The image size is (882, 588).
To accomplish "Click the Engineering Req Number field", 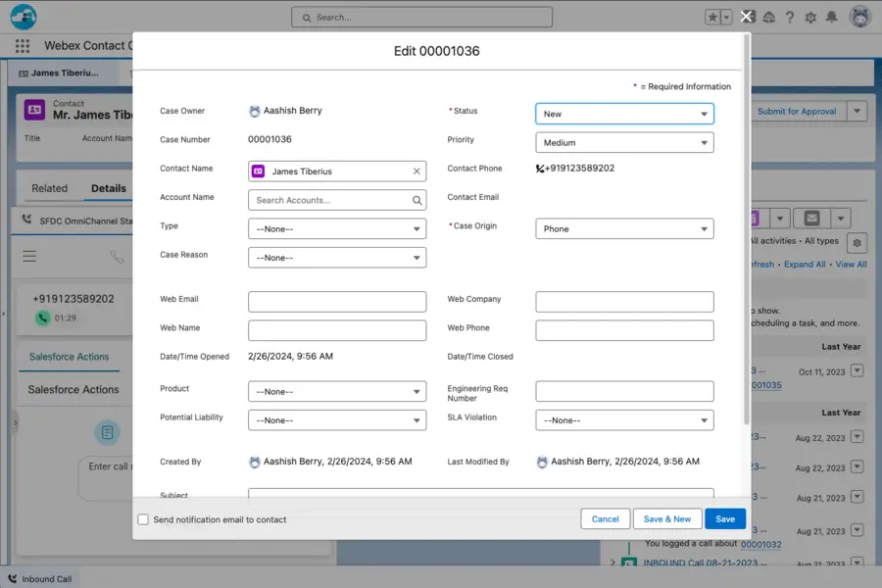I will (624, 391).
